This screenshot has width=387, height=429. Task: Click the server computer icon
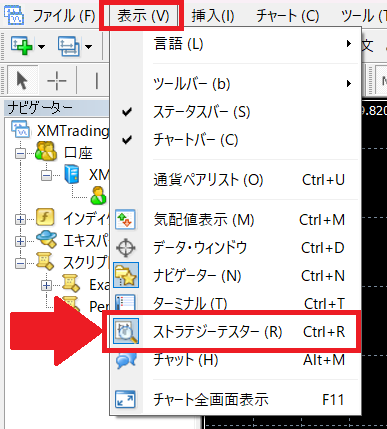pyautogui.click(x=72, y=174)
